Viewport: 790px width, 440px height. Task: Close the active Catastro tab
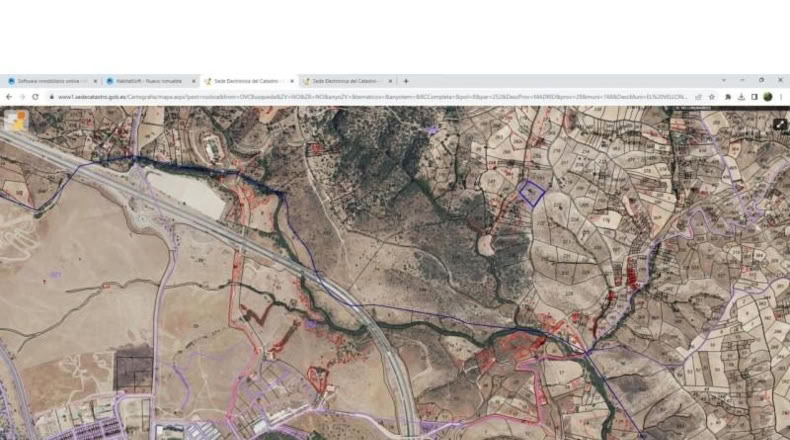(x=292, y=81)
